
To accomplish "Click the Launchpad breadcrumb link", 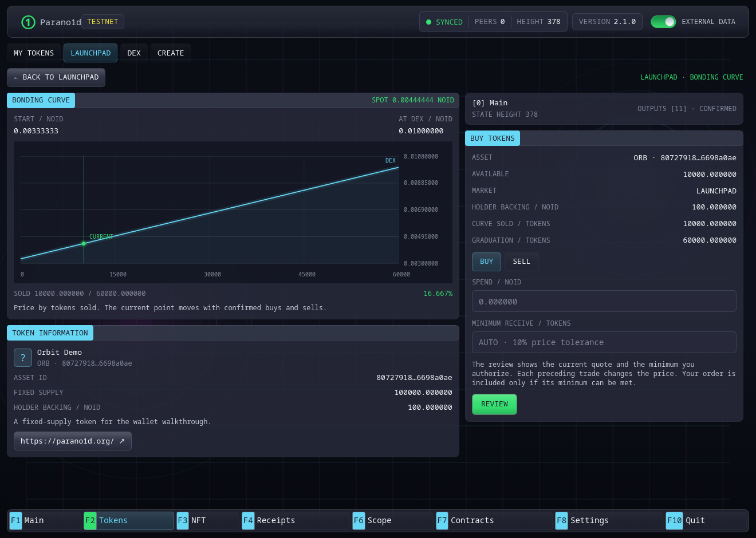I will [659, 77].
